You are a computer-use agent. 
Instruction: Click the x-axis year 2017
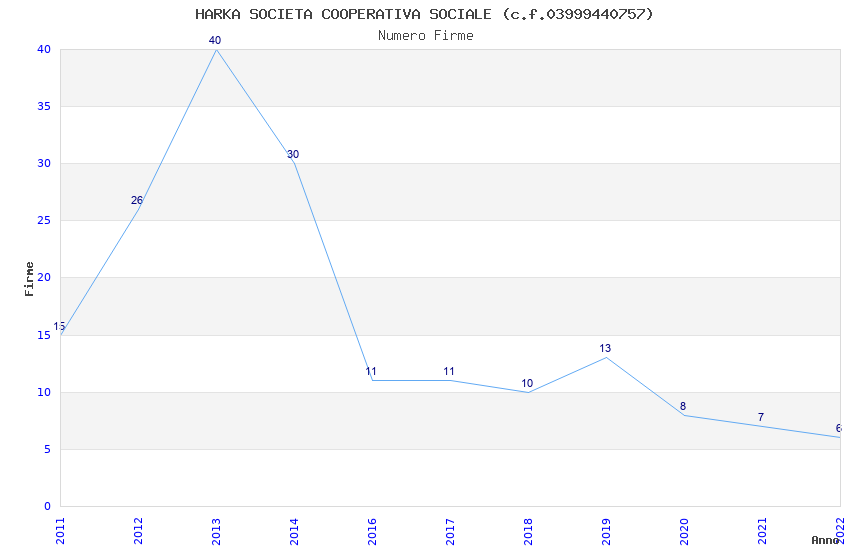[450, 531]
